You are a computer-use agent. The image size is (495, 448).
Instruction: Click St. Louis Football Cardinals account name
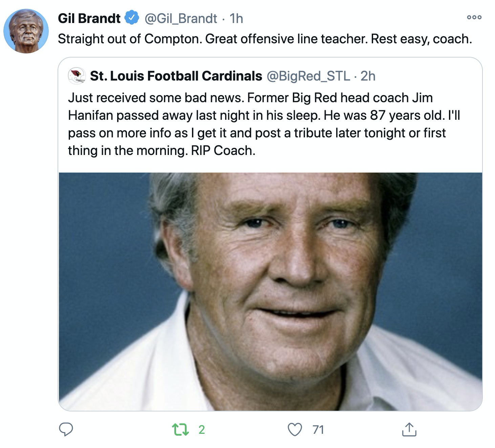176,76
